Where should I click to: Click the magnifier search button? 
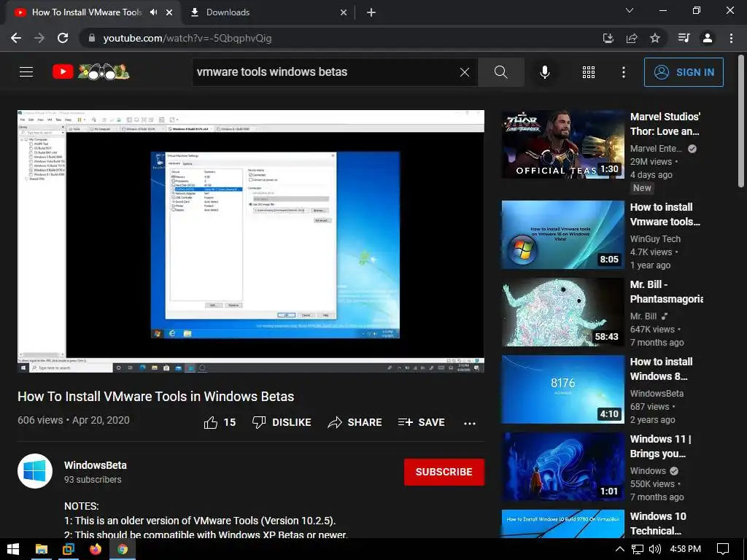[500, 72]
